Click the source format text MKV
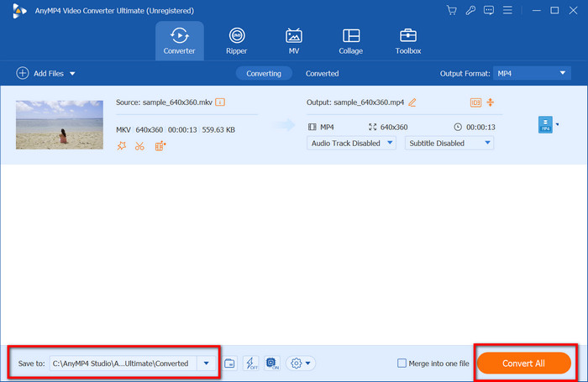Viewport: 588px width, 382px height. click(x=123, y=129)
